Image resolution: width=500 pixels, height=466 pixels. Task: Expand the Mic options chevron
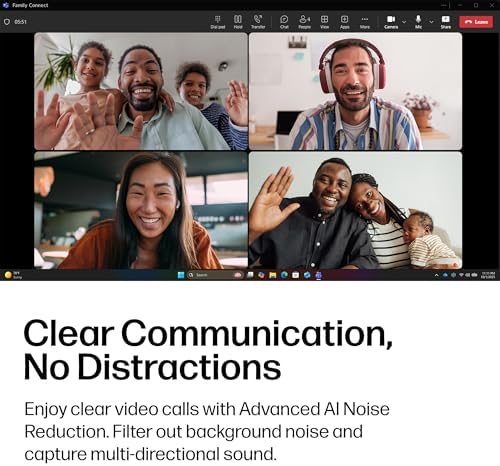tap(431, 22)
